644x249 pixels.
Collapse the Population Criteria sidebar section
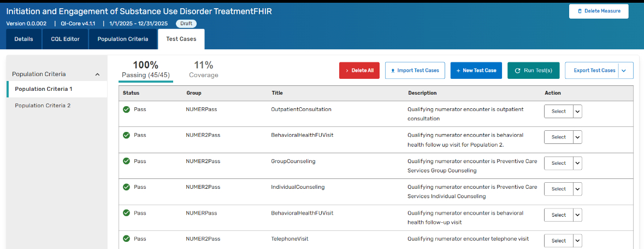pos(97,74)
